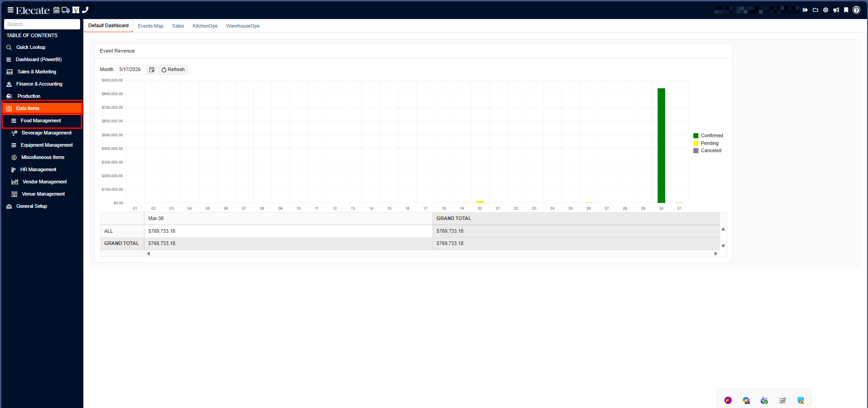Click the Refresh button

pos(173,70)
